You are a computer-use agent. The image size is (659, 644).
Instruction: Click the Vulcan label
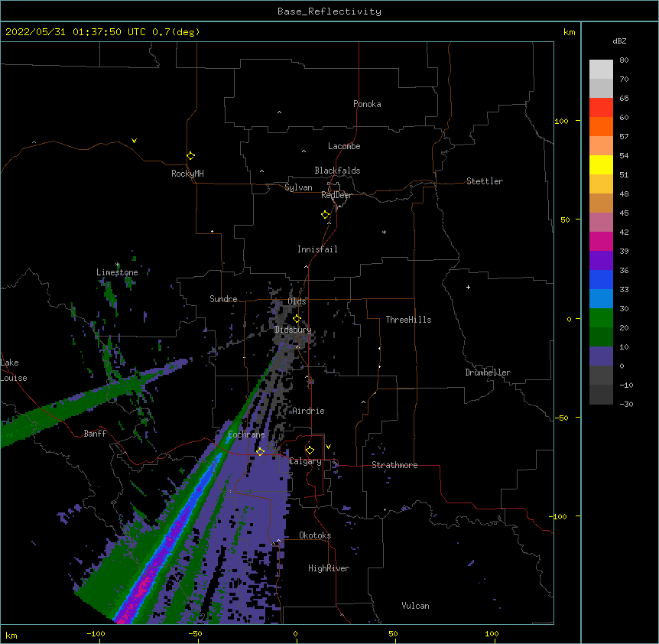point(415,606)
